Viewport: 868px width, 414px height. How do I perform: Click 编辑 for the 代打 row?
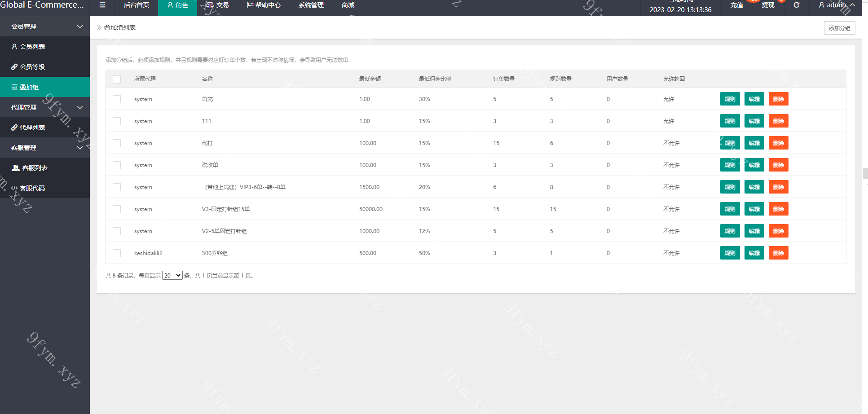click(754, 143)
